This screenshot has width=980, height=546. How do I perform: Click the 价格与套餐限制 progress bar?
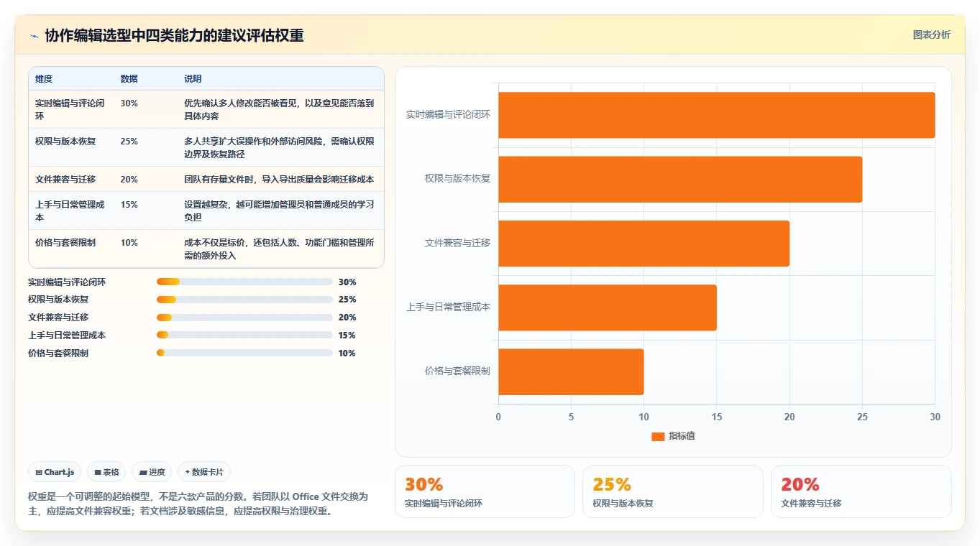tap(244, 353)
